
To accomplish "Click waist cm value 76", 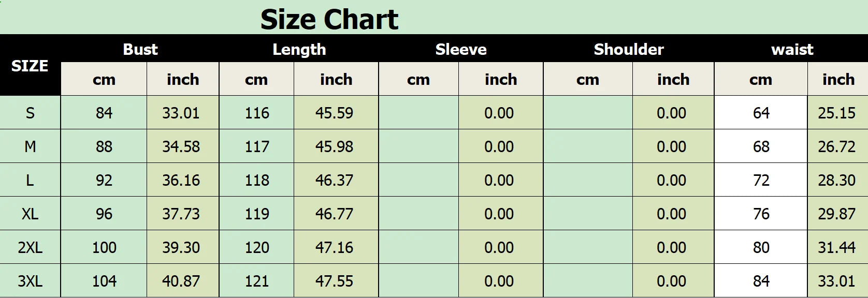I will (x=761, y=214).
